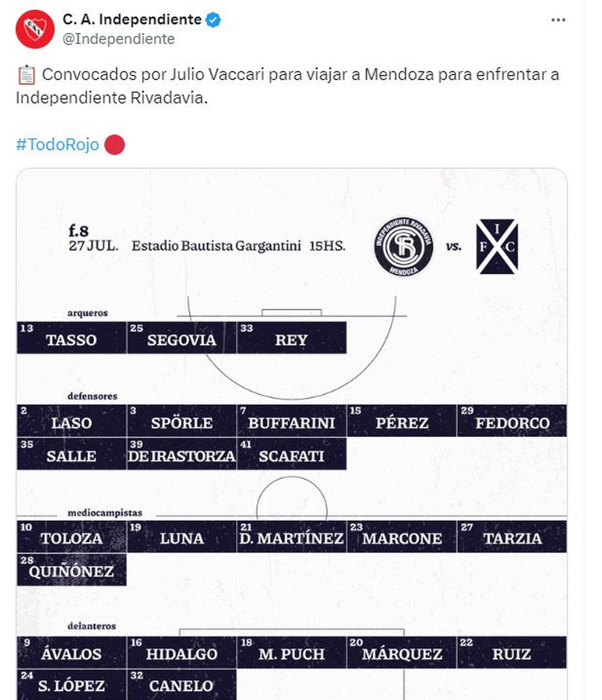Image resolution: width=602 pixels, height=700 pixels.
Task: Select the ÁVALOS forward tile
Action: pyautogui.click(x=71, y=653)
